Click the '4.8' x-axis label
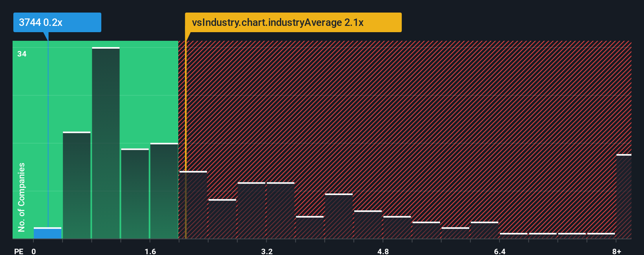This screenshot has width=644, height=255. pyautogui.click(x=383, y=251)
